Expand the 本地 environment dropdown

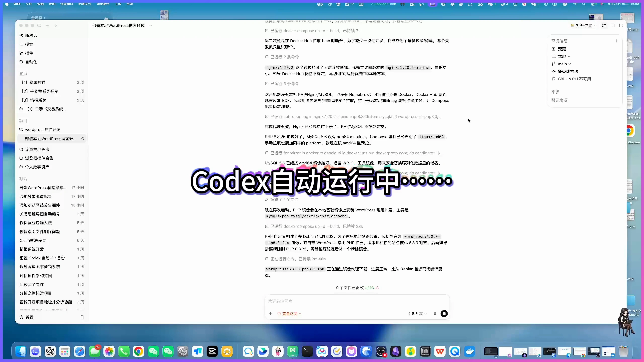click(561, 56)
